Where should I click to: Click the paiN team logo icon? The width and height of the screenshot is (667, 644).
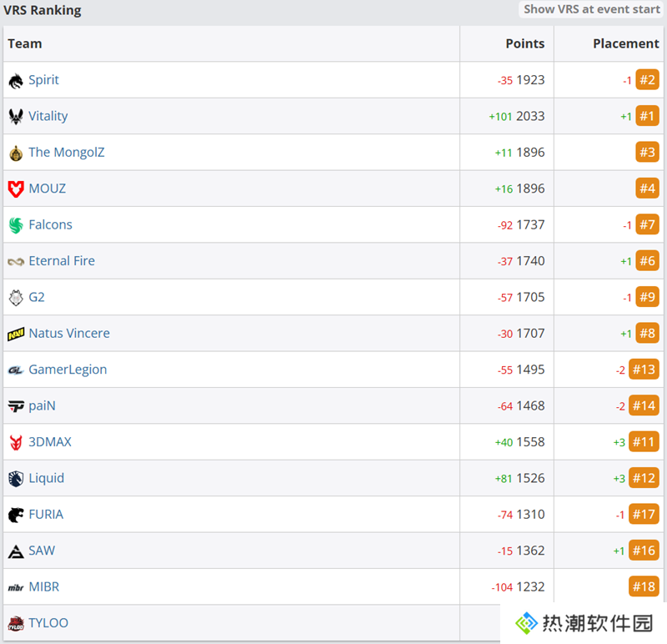coord(16,406)
